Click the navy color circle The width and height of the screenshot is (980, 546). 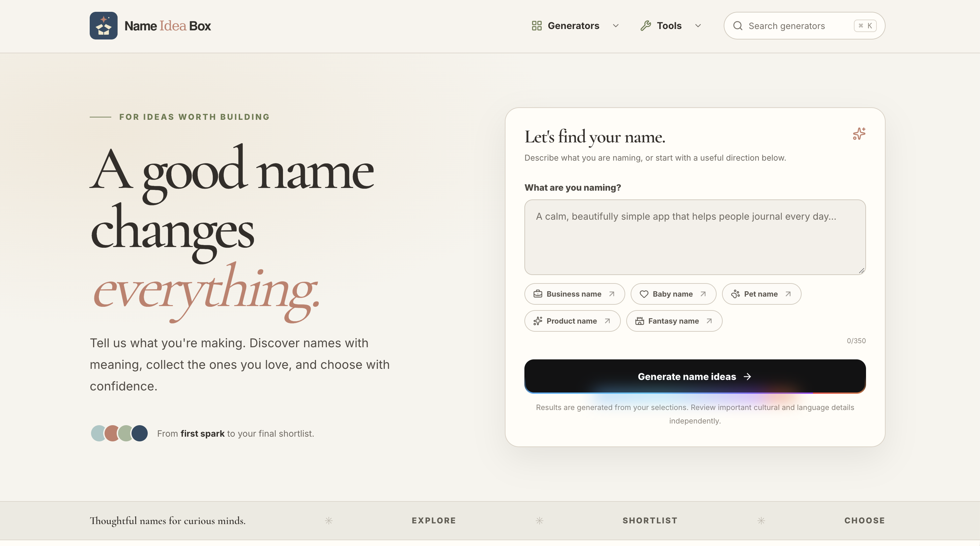[140, 433]
